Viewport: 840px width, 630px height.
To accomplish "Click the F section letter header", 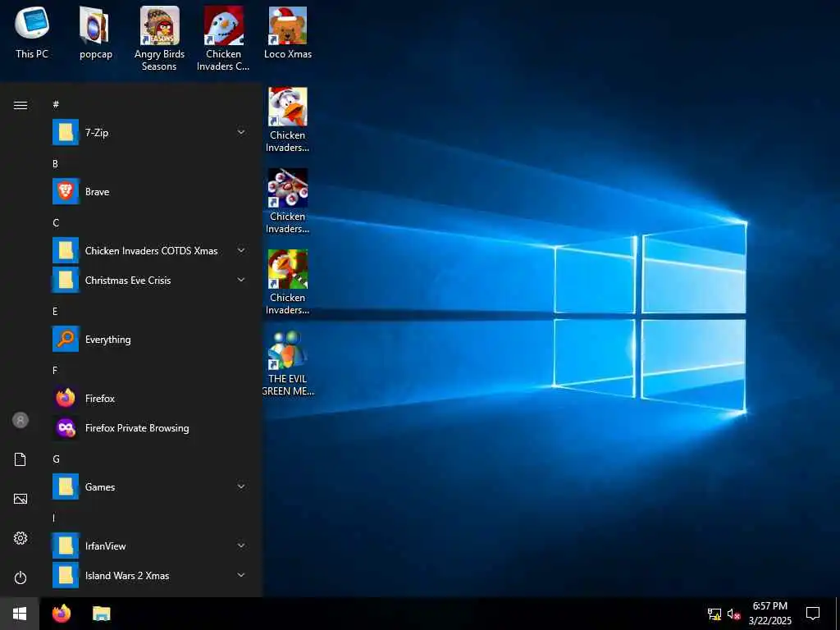I will click(x=55, y=370).
